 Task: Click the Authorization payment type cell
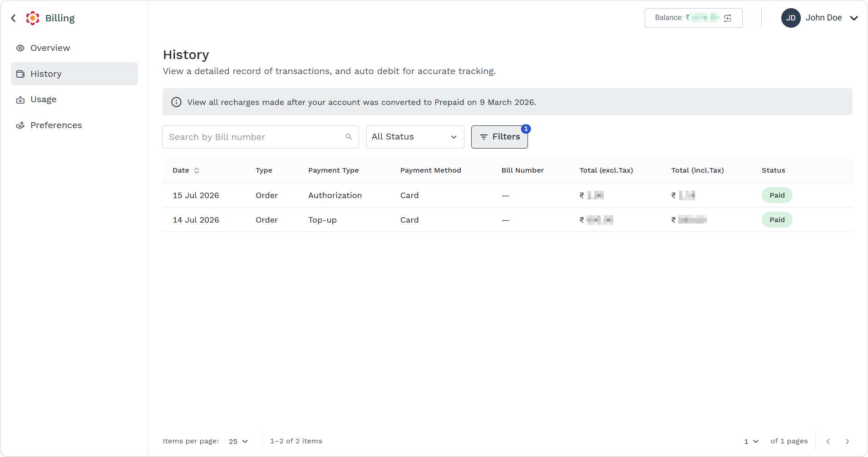point(335,195)
